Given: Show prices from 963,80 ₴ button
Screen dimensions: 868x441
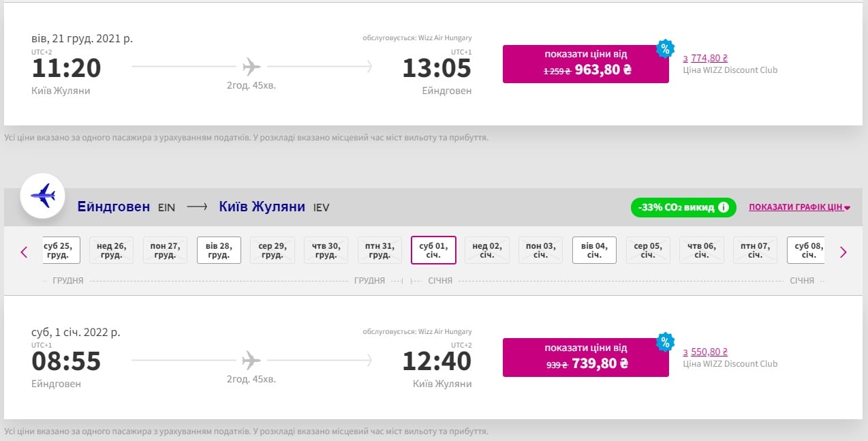Looking at the screenshot, I should point(585,64).
